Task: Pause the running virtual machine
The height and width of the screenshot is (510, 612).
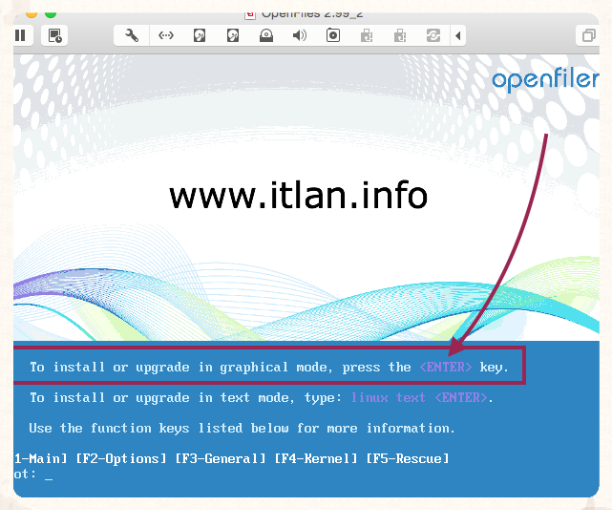Action: point(20,35)
